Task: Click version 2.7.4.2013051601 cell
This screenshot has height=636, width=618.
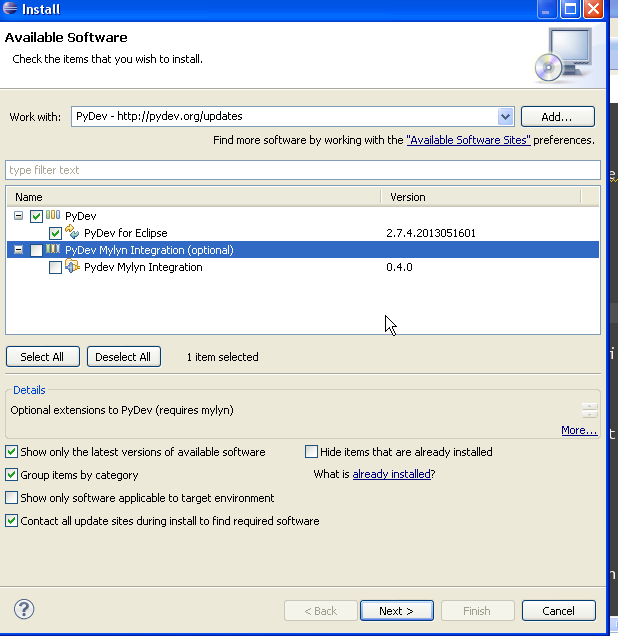Action: [x=431, y=233]
